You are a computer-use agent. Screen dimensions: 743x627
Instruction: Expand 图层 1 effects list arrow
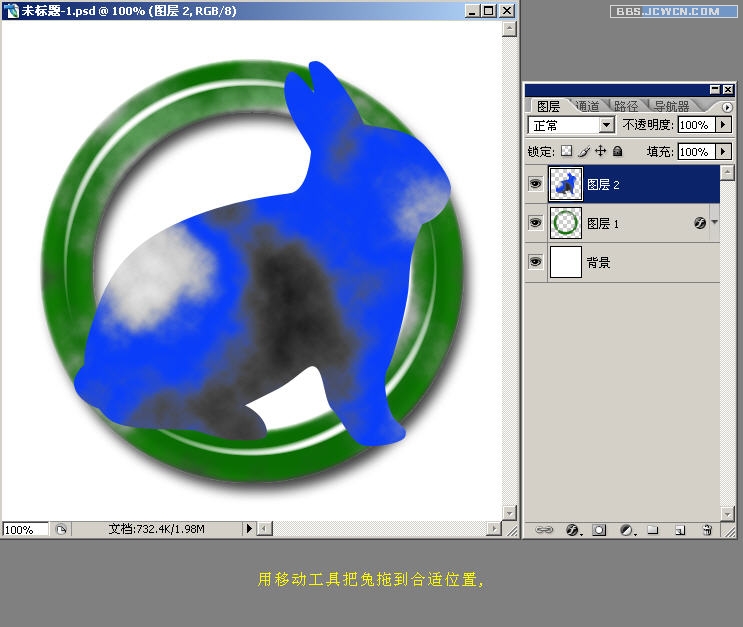coord(714,222)
